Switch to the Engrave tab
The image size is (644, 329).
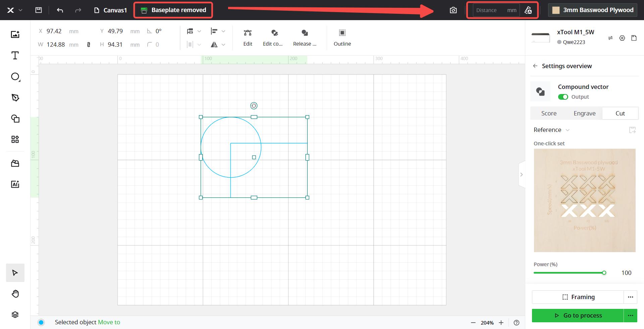click(x=584, y=113)
